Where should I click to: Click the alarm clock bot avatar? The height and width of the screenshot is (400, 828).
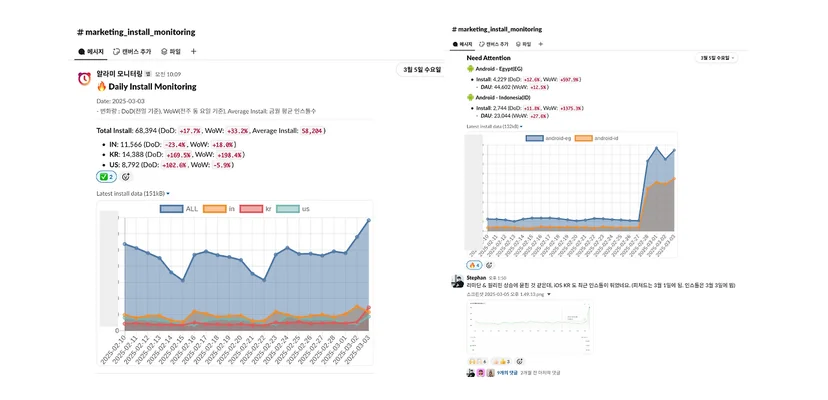point(84,79)
